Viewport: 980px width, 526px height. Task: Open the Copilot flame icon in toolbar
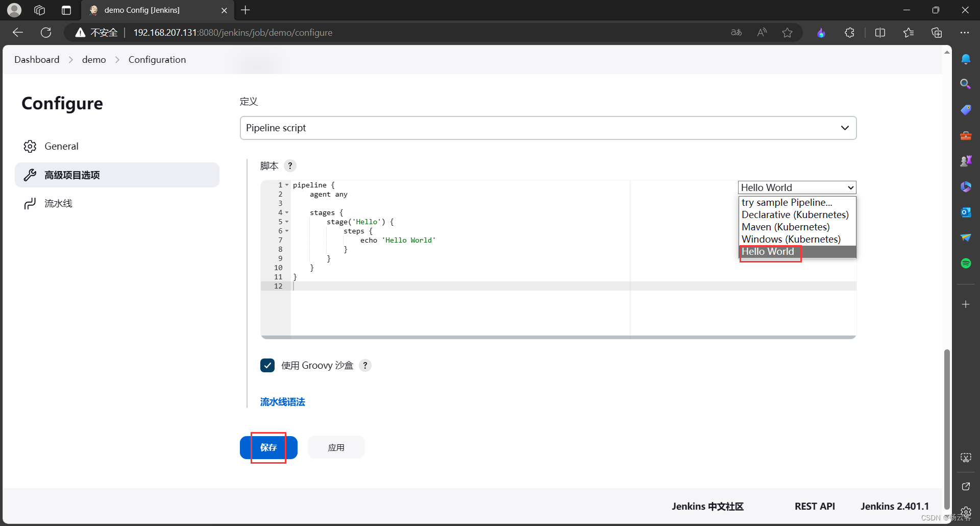821,33
